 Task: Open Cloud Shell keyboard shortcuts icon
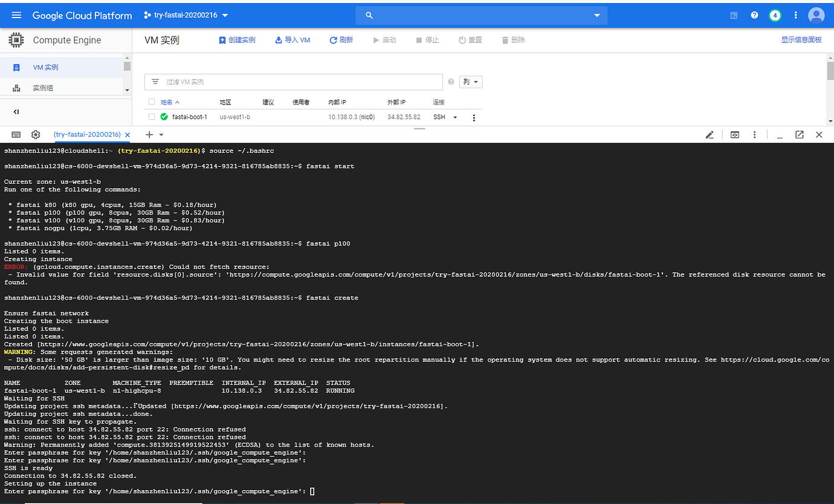pos(16,135)
